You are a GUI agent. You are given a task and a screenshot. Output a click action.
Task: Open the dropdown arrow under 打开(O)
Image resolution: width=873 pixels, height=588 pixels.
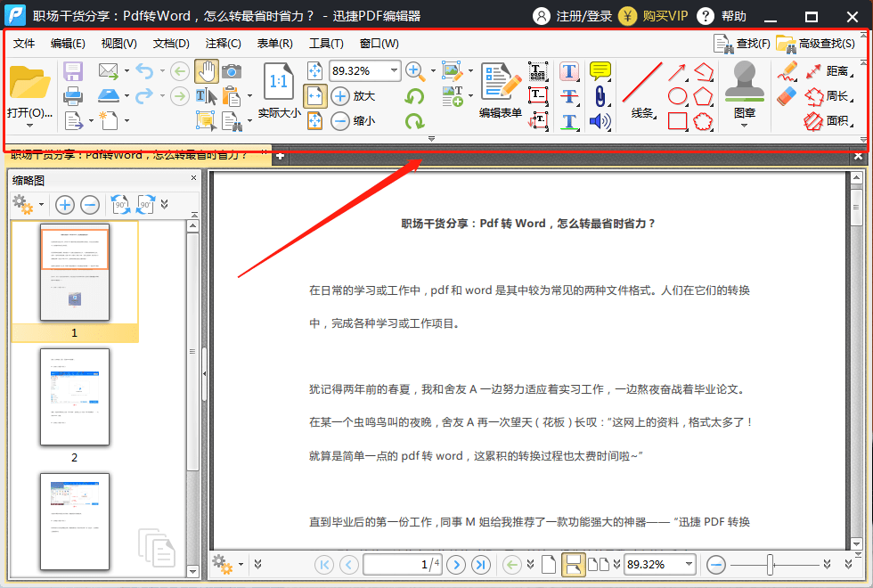(x=29, y=126)
